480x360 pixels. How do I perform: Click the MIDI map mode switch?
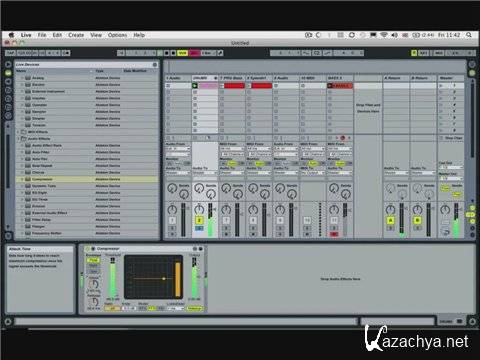click(439, 53)
